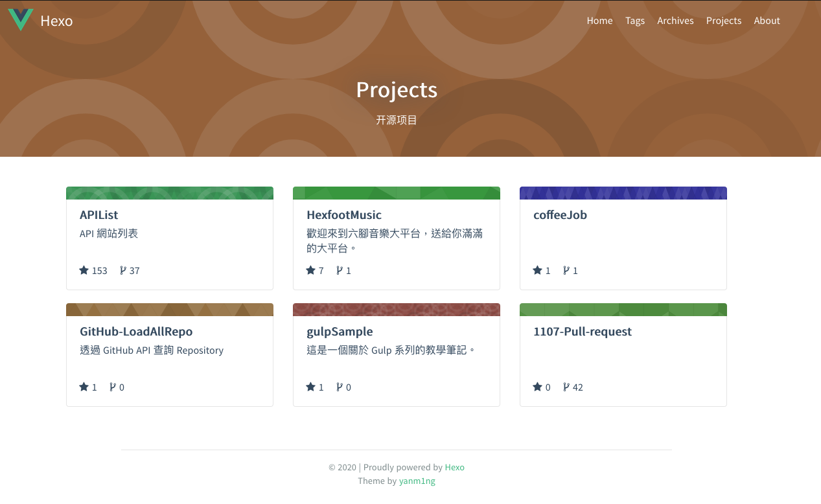Viewport: 821px width, 504px height.
Task: Select the About navigation link
Action: pyautogui.click(x=767, y=21)
